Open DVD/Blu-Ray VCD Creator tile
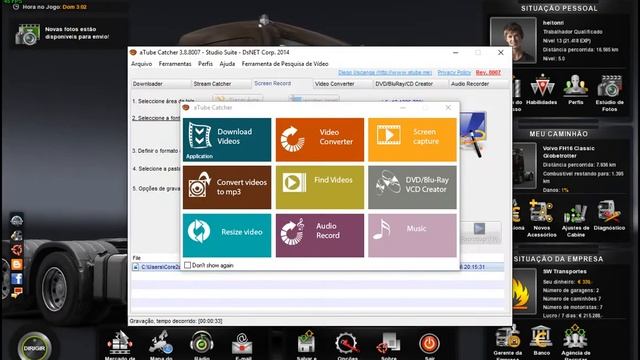 click(x=412, y=187)
